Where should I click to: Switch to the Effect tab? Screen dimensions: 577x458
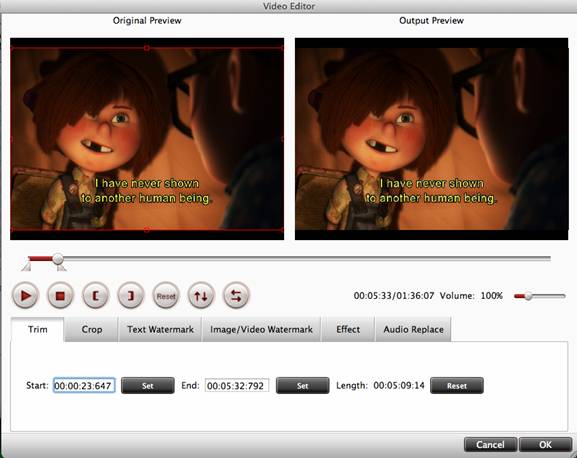348,329
